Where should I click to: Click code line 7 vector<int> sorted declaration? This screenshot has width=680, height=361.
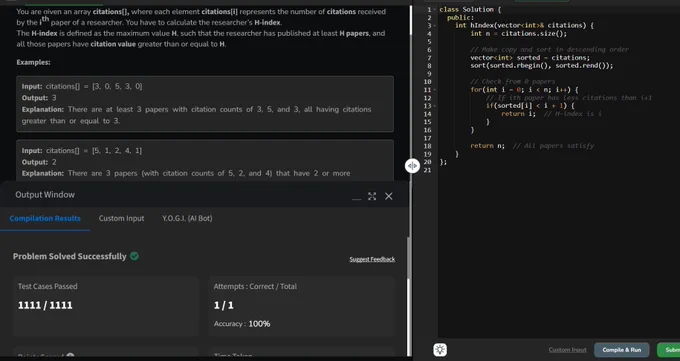(530, 58)
